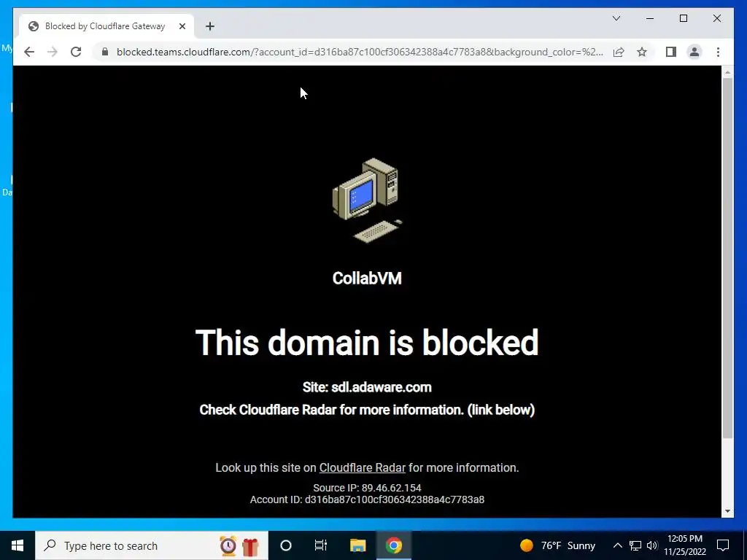
Task: Open Task View on taskbar
Action: click(321, 545)
